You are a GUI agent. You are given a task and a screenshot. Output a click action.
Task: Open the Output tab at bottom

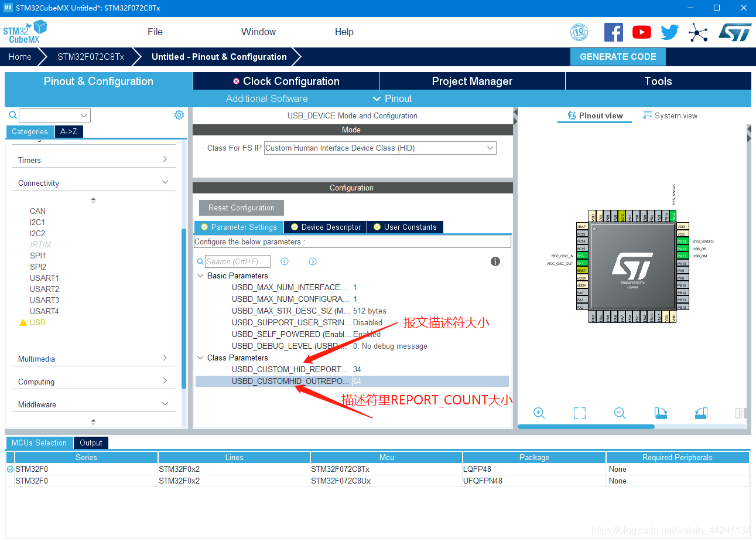[91, 443]
